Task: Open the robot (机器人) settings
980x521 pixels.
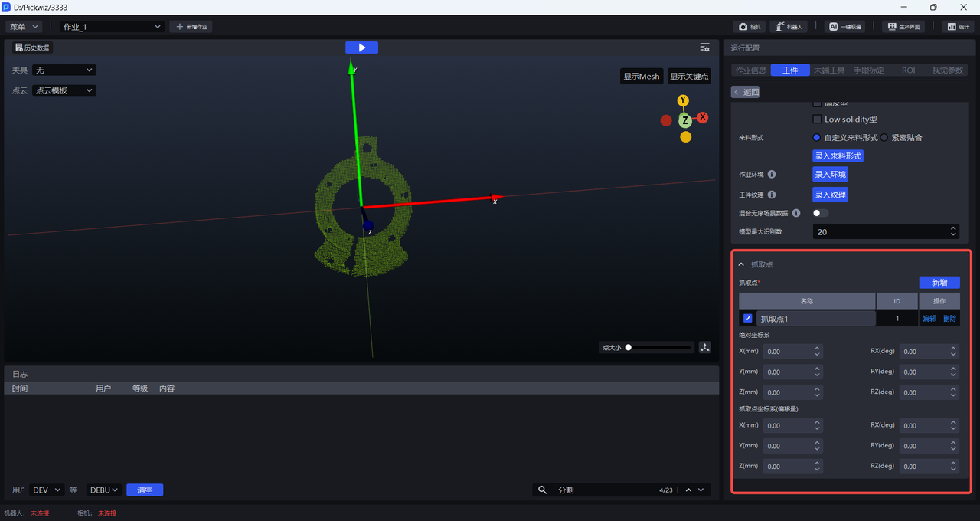Action: point(789,26)
